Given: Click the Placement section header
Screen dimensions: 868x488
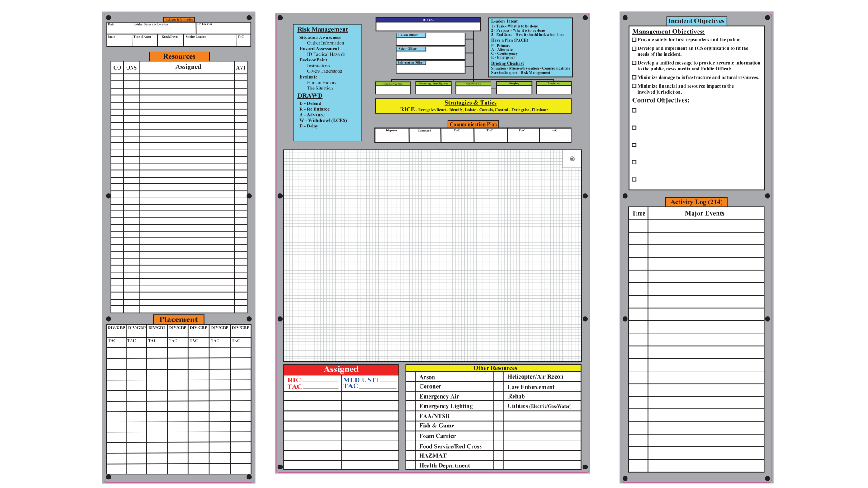Looking at the screenshot, I should [179, 319].
